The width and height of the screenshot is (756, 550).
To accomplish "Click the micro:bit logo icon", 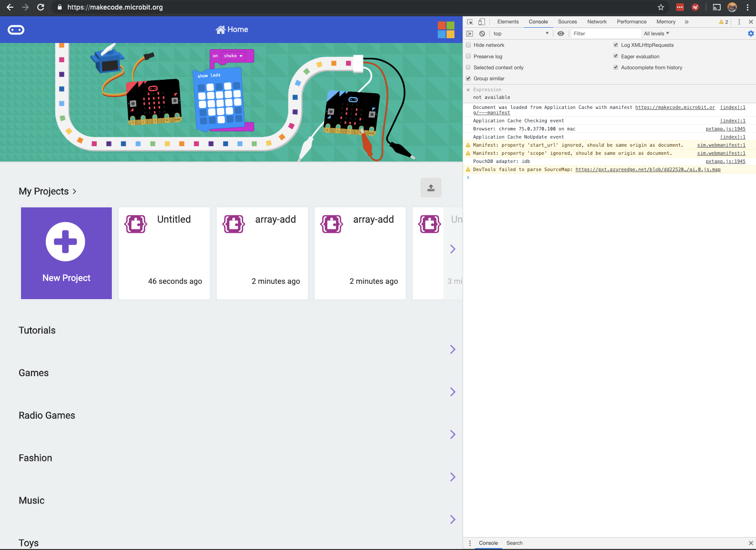I will click(16, 30).
